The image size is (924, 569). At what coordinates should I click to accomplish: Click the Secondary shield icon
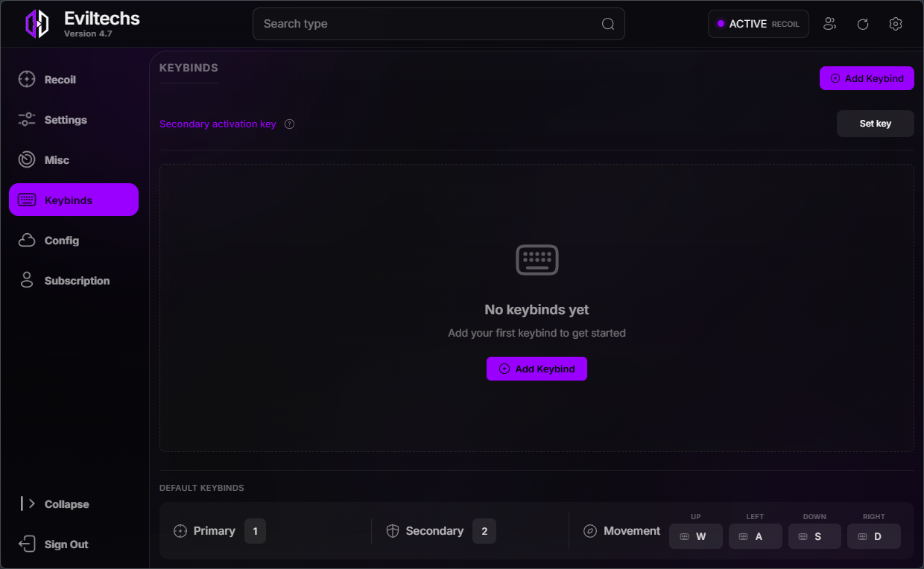tap(393, 531)
